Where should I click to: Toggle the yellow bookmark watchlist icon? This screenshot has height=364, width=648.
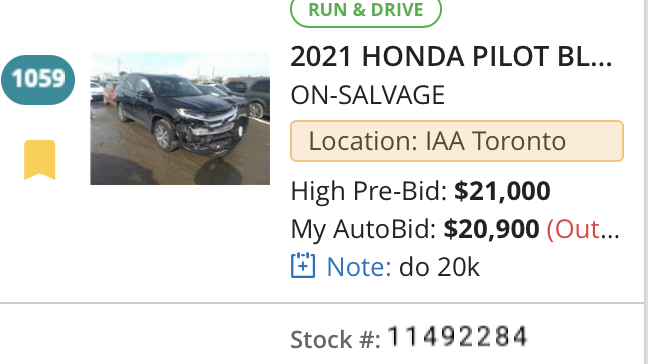coord(40,160)
